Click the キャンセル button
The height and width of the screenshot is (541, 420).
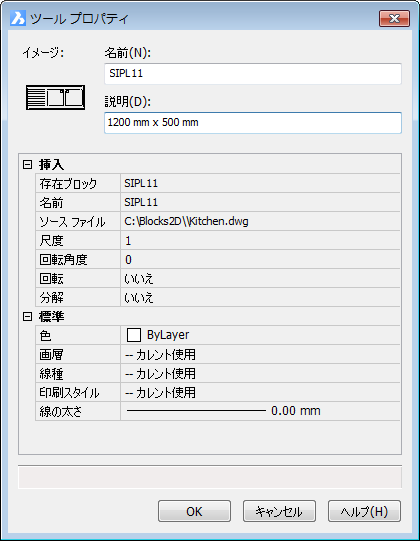pos(279,511)
